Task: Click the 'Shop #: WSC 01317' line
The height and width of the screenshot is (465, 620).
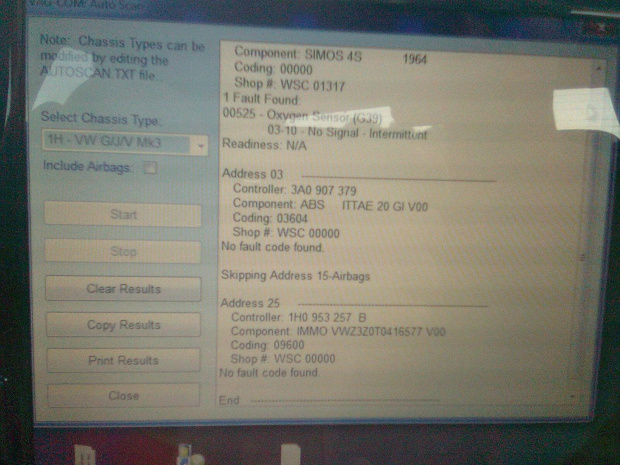Action: tap(290, 84)
